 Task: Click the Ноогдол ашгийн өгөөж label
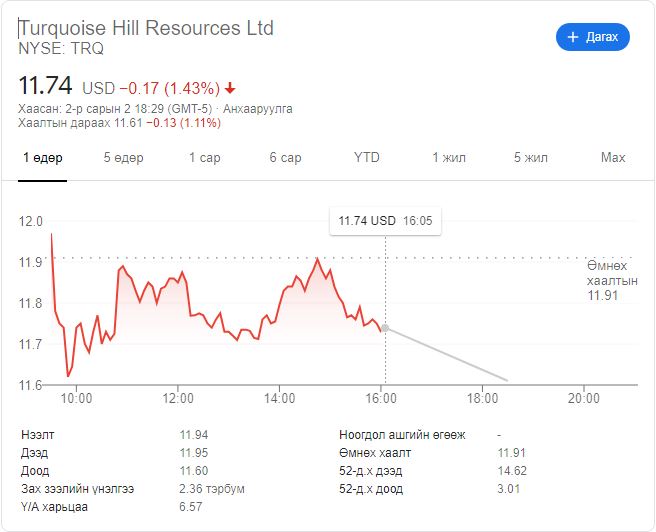pyautogui.click(x=402, y=435)
